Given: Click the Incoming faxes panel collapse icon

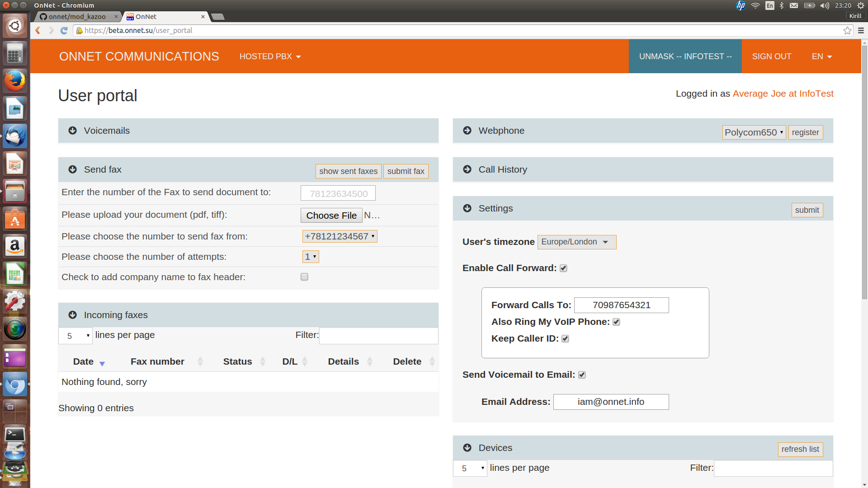Looking at the screenshot, I should click(72, 314).
